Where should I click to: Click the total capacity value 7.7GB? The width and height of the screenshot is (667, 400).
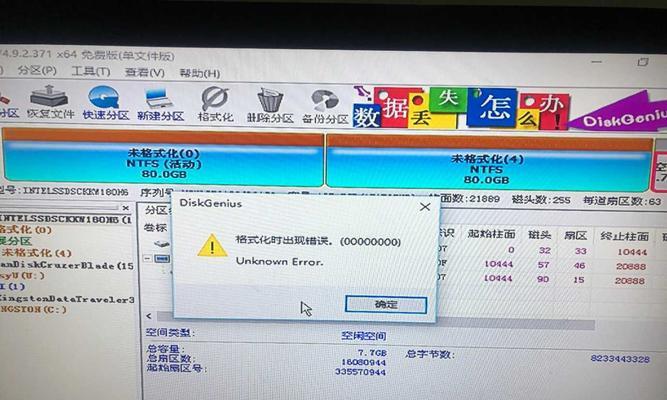[372, 353]
